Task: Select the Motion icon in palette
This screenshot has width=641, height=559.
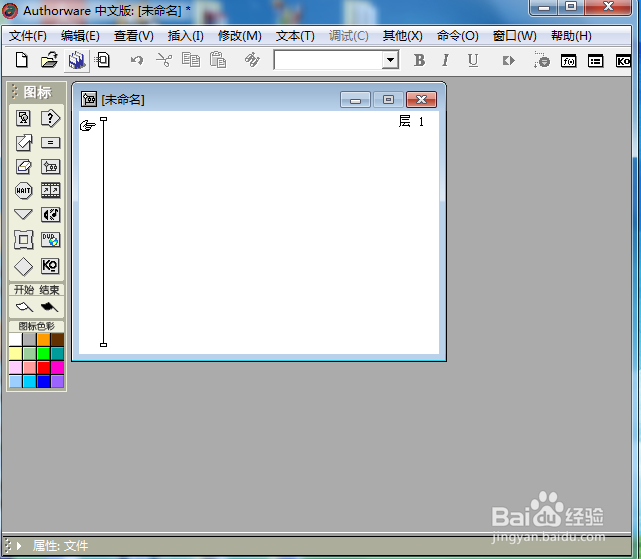Action: (23, 143)
